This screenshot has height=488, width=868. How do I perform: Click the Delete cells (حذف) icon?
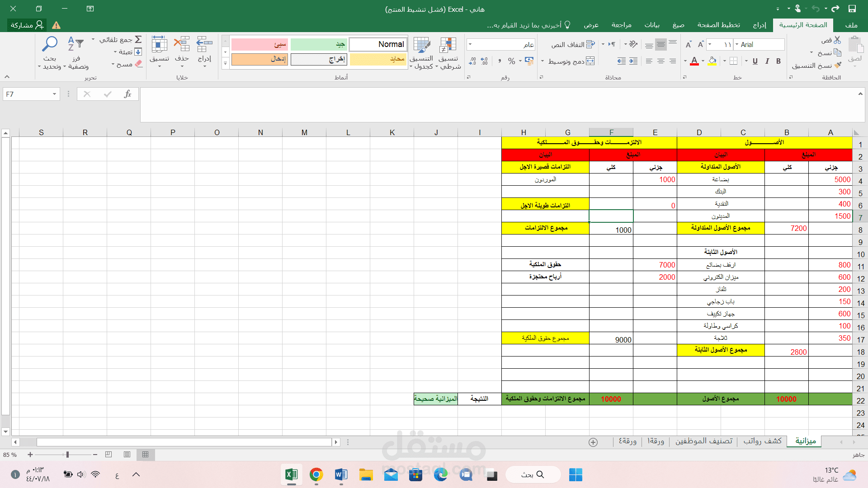[182, 44]
